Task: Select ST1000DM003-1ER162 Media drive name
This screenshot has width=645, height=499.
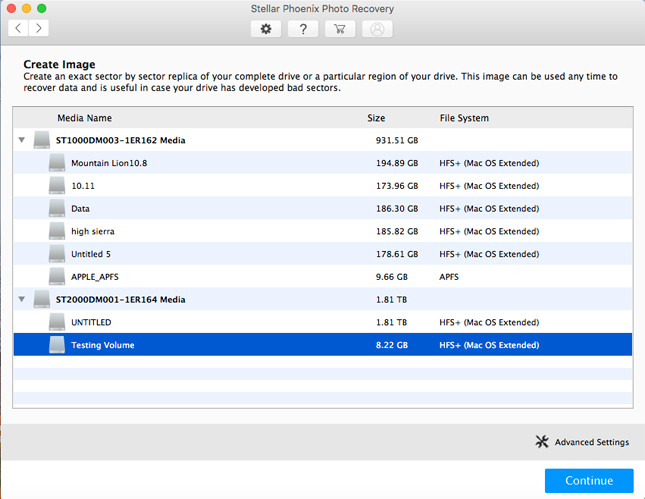Action: 121,140
